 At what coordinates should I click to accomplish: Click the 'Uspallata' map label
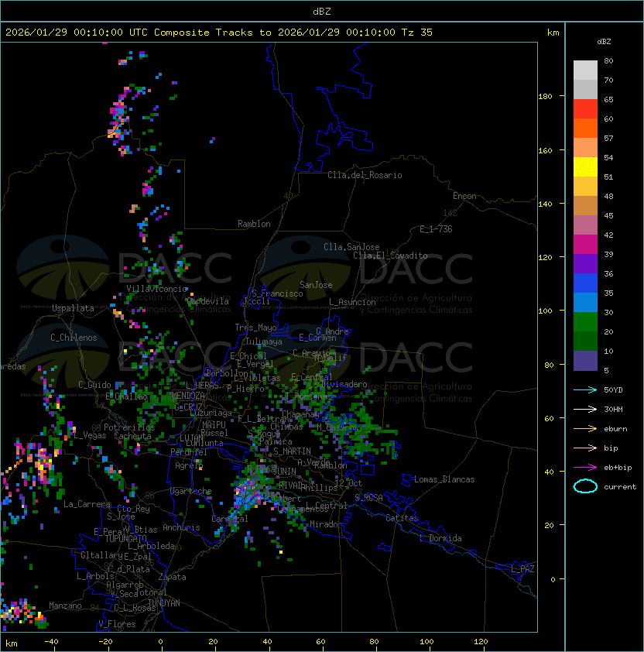click(73, 308)
